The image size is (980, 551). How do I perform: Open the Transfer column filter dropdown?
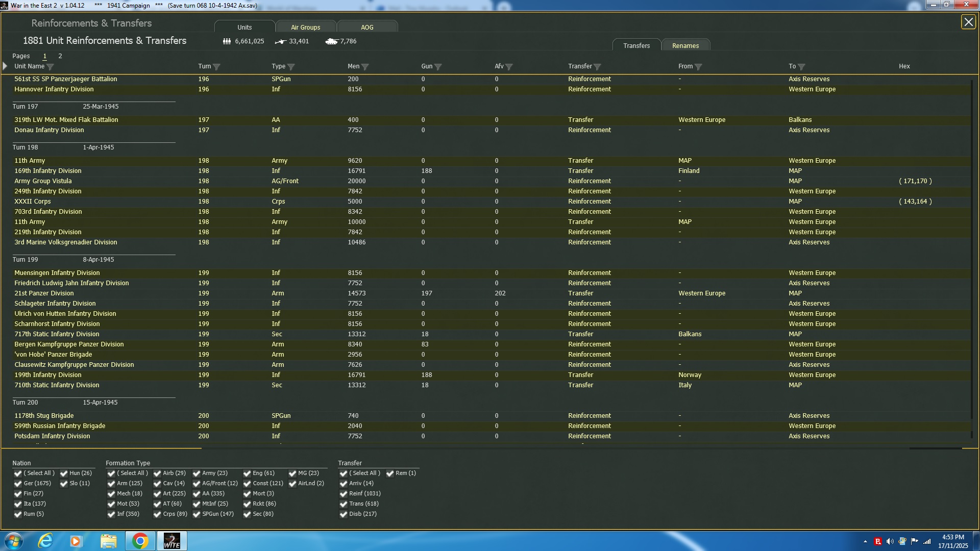point(597,67)
